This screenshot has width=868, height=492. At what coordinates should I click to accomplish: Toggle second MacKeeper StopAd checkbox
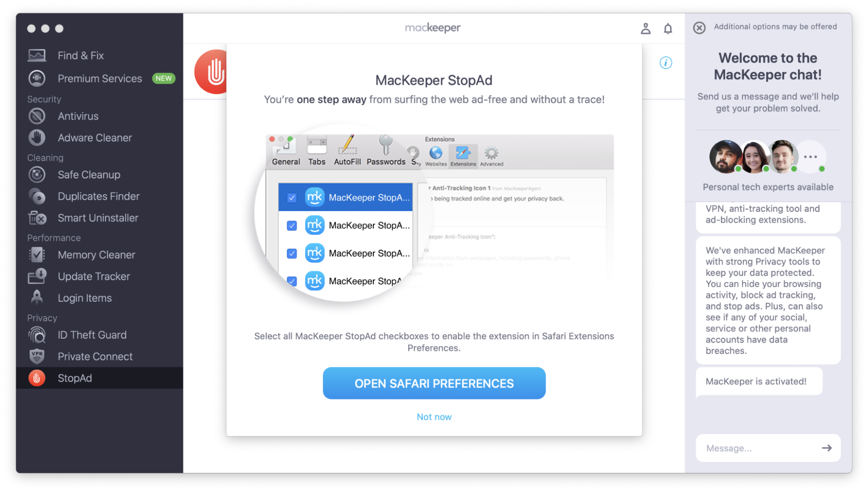tap(291, 225)
